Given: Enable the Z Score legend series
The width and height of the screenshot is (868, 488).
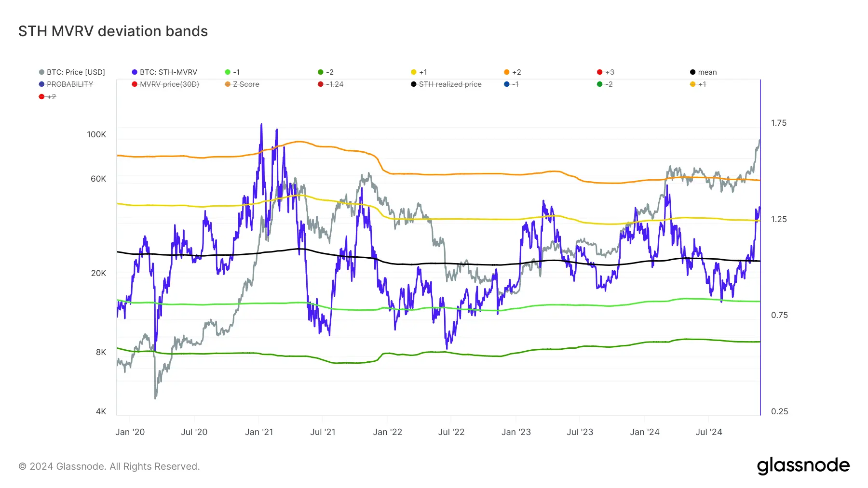Looking at the screenshot, I should 242,84.
